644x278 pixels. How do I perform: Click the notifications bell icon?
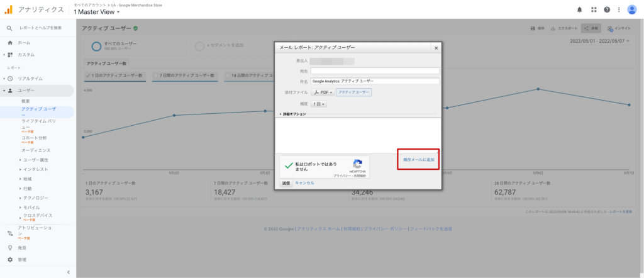click(x=579, y=9)
